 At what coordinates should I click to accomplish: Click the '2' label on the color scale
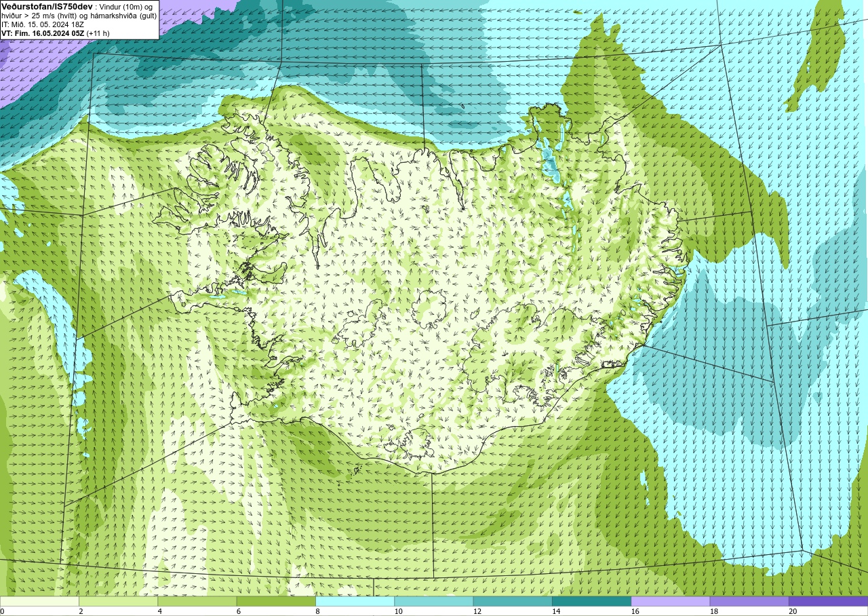pyautogui.click(x=81, y=611)
